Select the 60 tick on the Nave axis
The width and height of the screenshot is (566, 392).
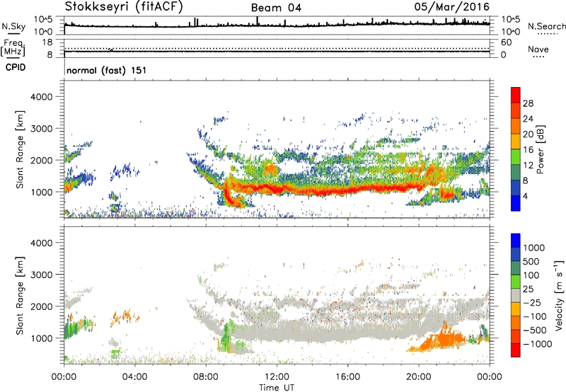pos(506,42)
